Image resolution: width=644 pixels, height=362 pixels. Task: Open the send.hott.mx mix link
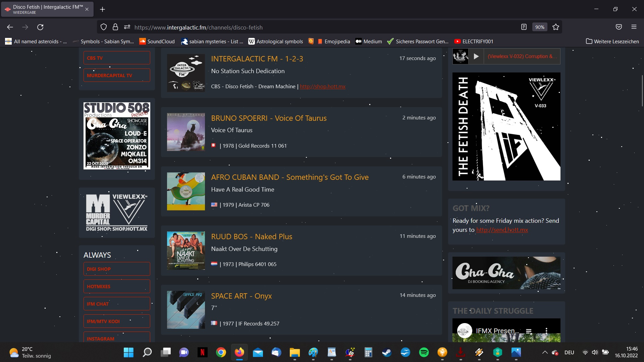(502, 230)
